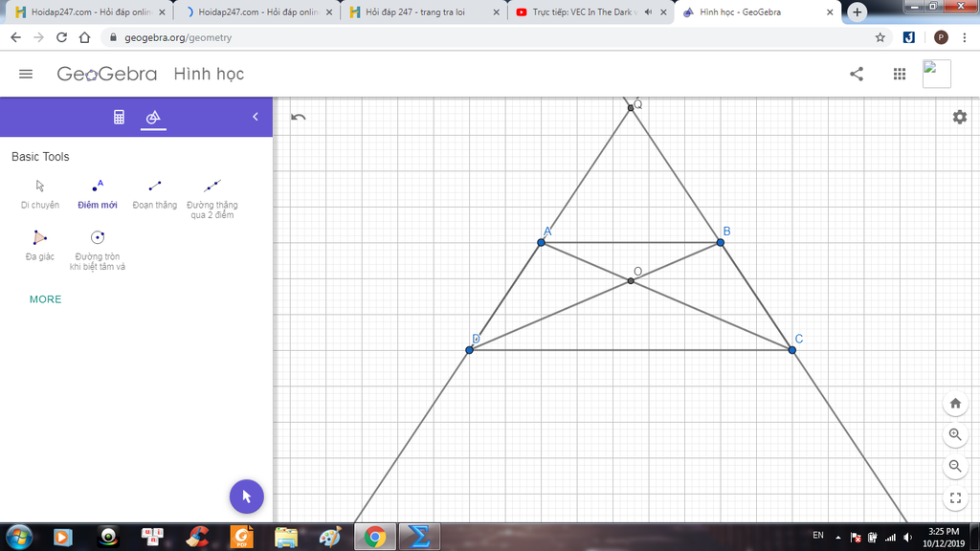
Task: Select the Đường thẳng qua 2 điểm tool
Action: [212, 199]
